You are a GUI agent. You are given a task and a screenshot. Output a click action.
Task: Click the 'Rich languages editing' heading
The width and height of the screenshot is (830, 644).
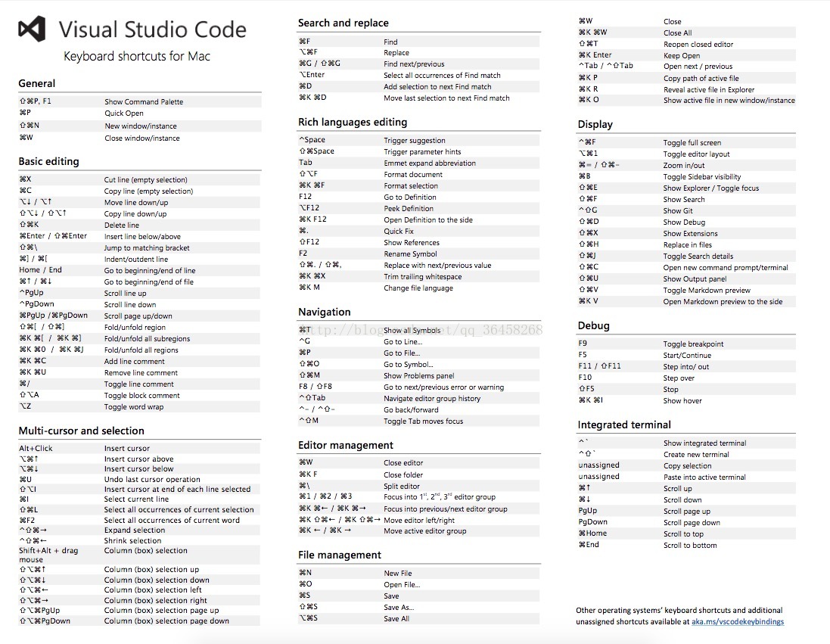353,122
